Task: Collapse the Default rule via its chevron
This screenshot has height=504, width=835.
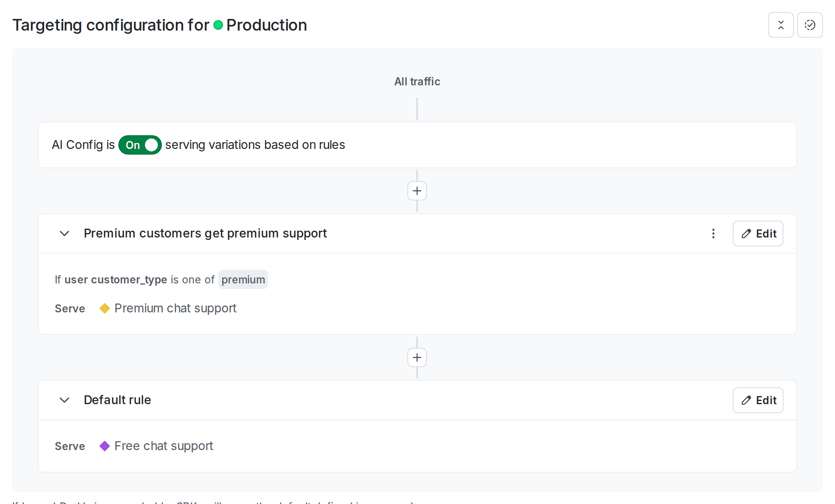Action: pyautogui.click(x=64, y=400)
